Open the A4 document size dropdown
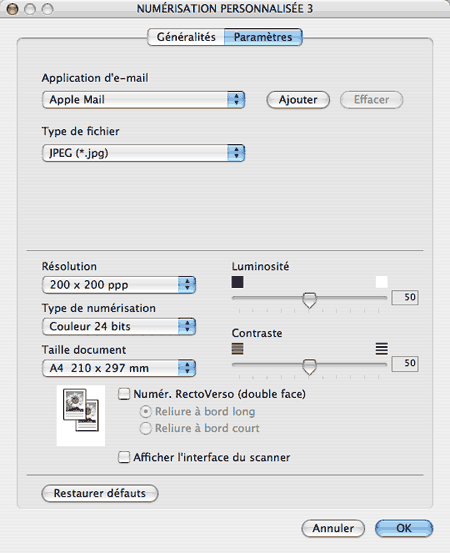The height and width of the screenshot is (553, 450). [x=119, y=368]
